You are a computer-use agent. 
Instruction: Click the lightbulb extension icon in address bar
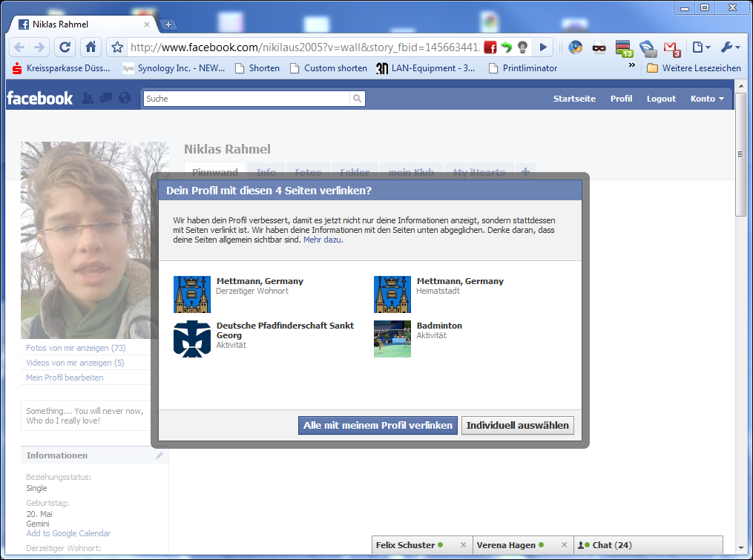tap(522, 47)
